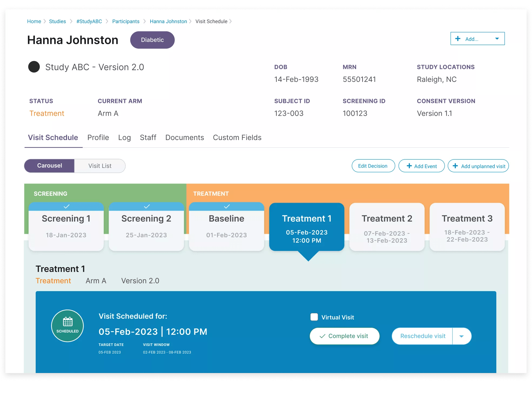Click the checkmark icon on Baseline visit
The image size is (532, 399).
(x=227, y=206)
